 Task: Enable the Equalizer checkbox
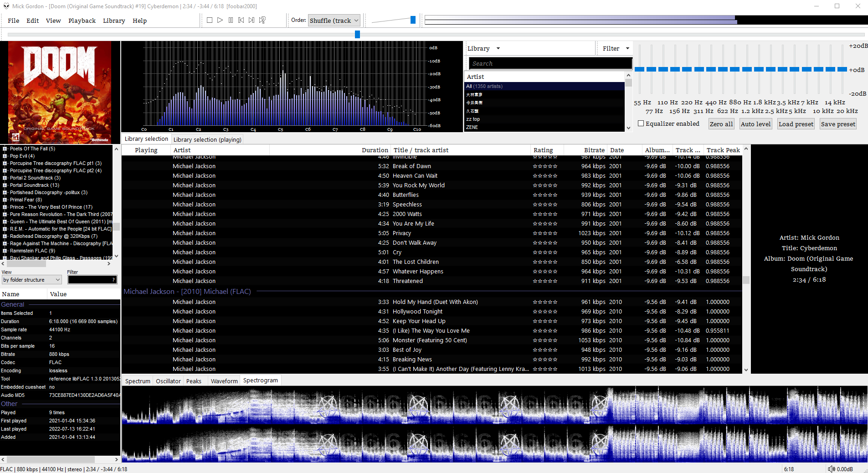(x=641, y=123)
